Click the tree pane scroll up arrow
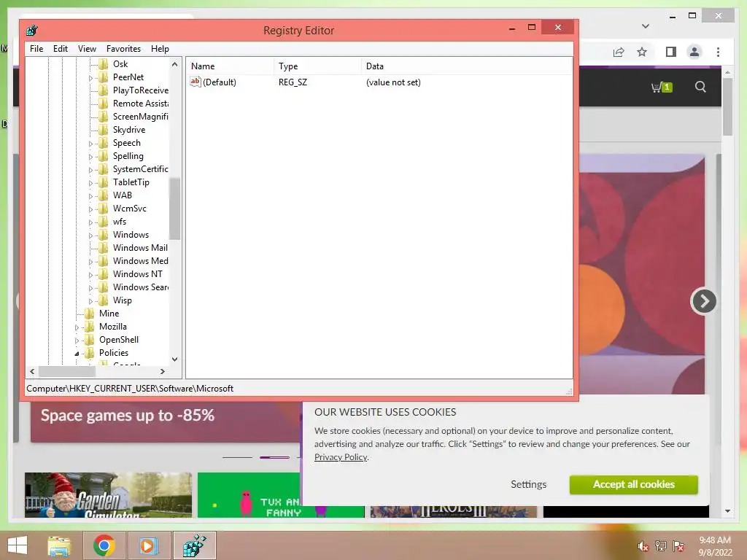 tap(175, 64)
